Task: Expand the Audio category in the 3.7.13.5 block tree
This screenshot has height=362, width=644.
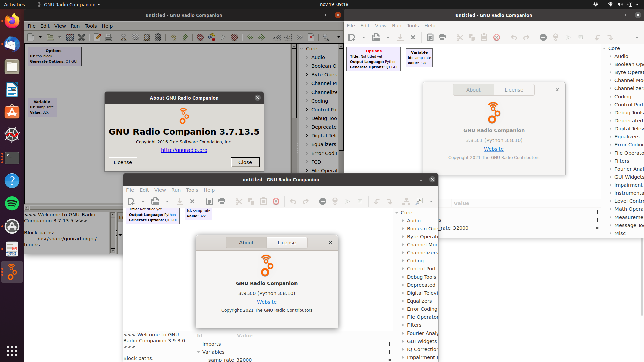Action: click(307, 57)
